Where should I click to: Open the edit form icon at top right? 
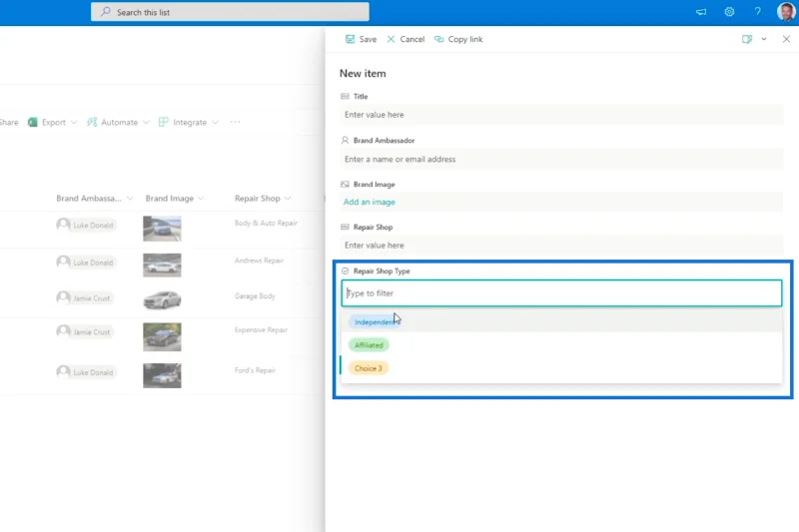click(x=747, y=39)
